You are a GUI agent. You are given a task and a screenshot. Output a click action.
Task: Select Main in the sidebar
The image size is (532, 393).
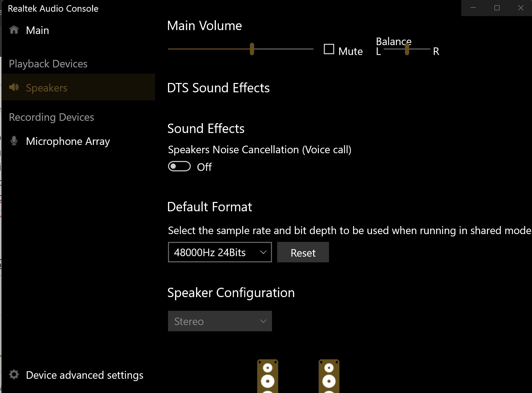[x=38, y=31]
